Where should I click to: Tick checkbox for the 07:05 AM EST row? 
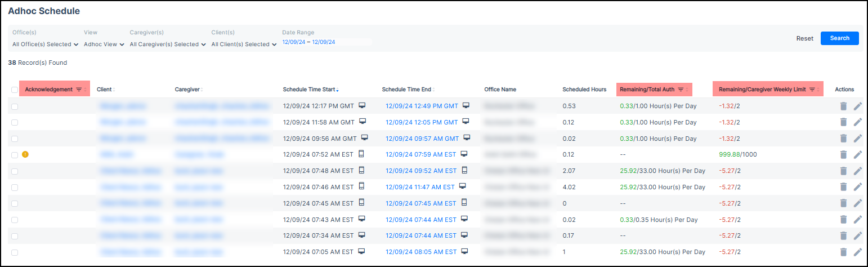(15, 252)
